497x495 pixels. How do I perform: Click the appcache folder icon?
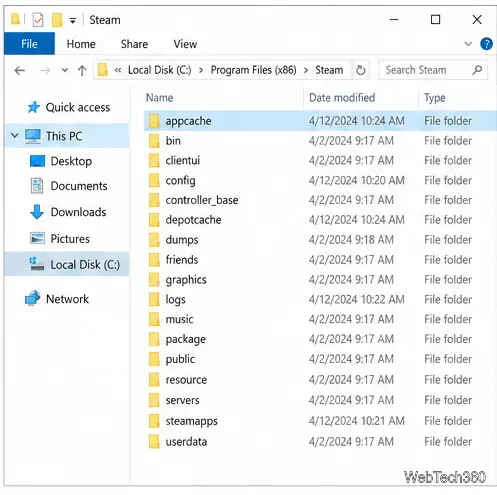coord(154,121)
